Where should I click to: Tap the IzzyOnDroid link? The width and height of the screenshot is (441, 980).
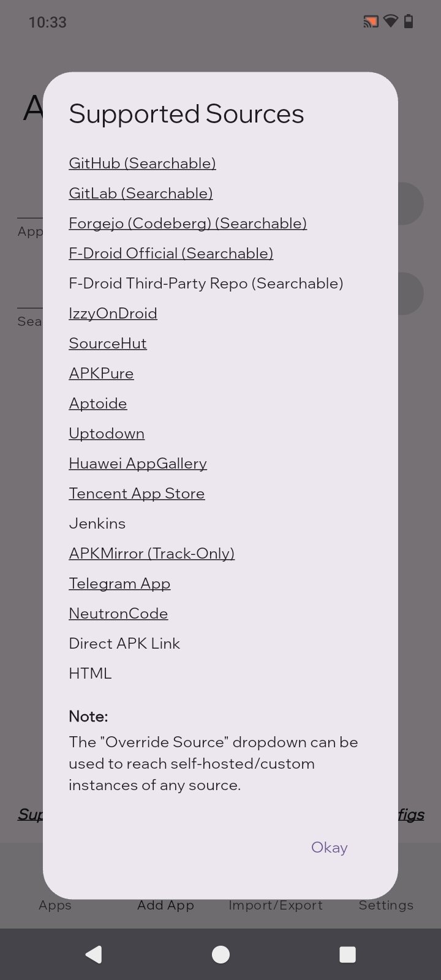click(113, 314)
